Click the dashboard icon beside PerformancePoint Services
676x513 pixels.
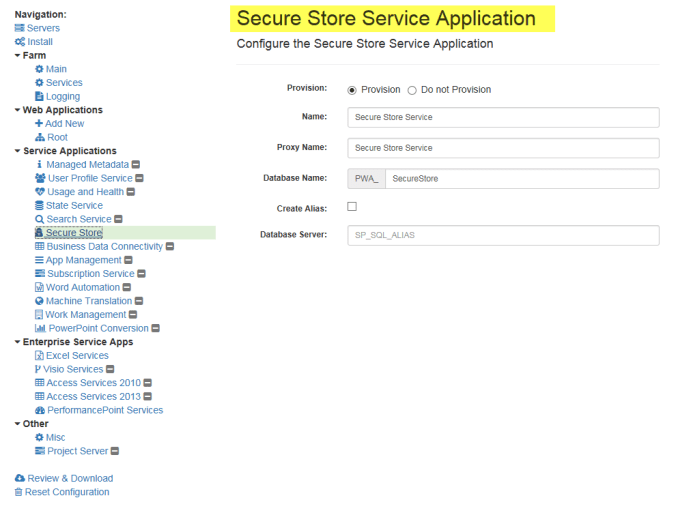[x=40, y=410]
